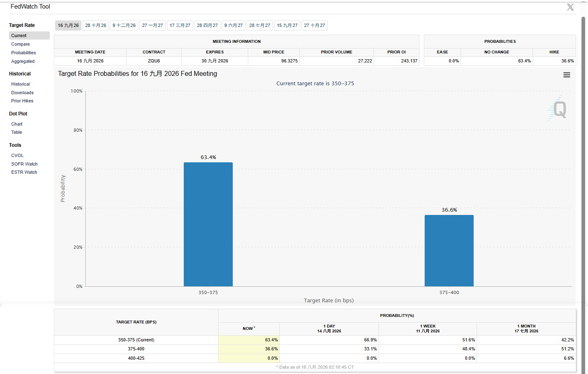Switch to the 9 十二月 26 meeting tab

tap(124, 25)
